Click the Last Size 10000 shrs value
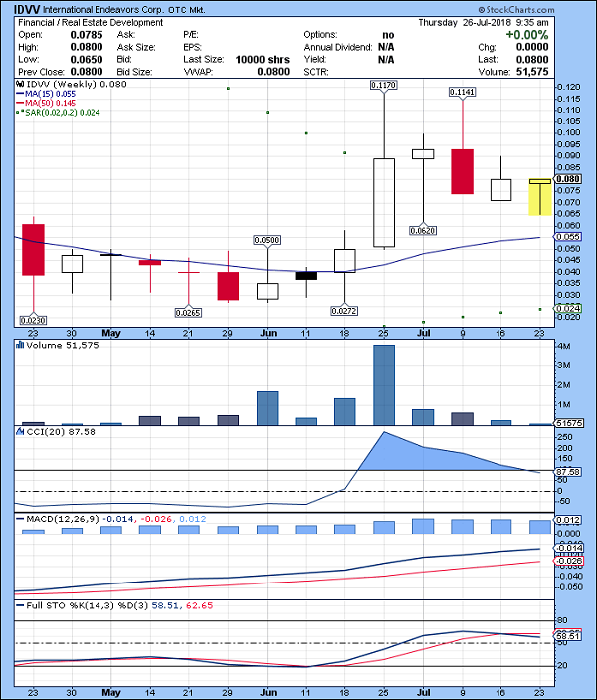The image size is (597, 700). [263, 60]
